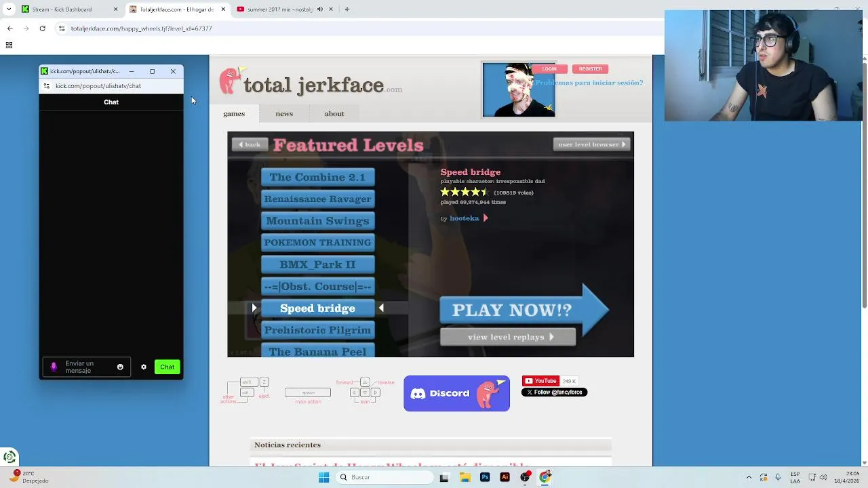Open a new browser tab
This screenshot has width=868, height=488.
347,9
